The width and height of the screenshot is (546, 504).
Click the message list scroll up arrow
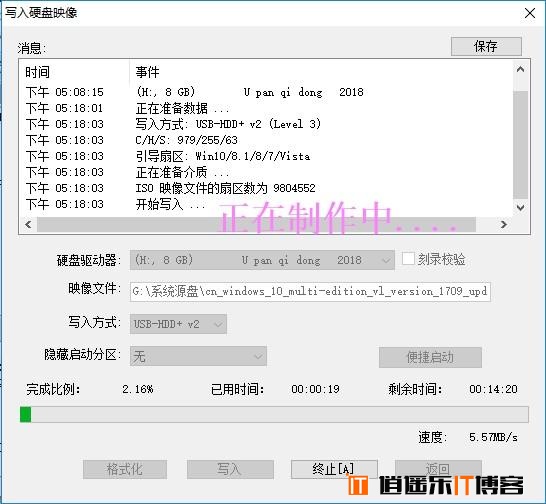pyautogui.click(x=520, y=69)
